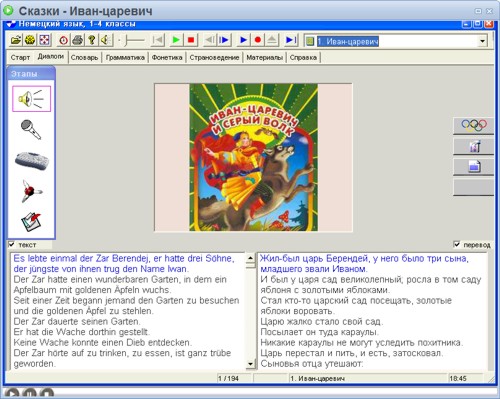Toggle the "перевод" checkbox
The width and height of the screenshot is (500, 399).
tap(457, 244)
